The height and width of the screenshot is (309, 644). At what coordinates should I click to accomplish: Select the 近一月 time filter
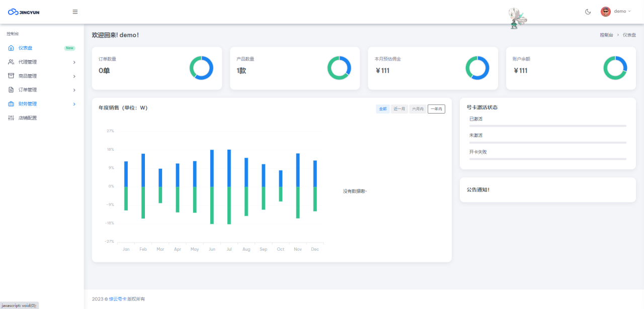(x=399, y=109)
